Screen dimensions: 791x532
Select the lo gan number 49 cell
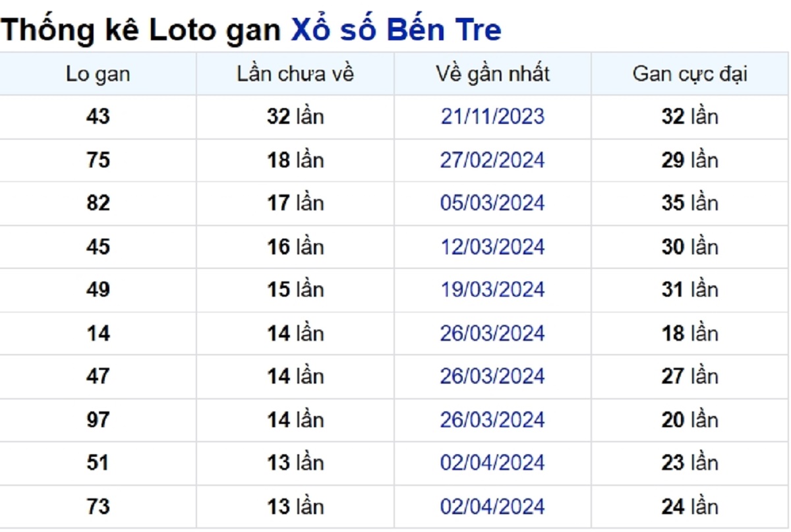(98, 290)
